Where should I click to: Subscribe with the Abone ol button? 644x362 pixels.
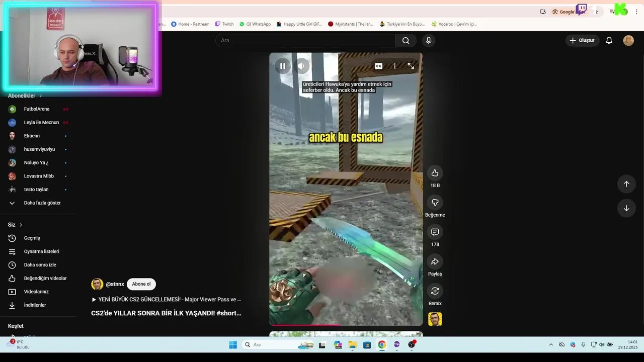[141, 284]
